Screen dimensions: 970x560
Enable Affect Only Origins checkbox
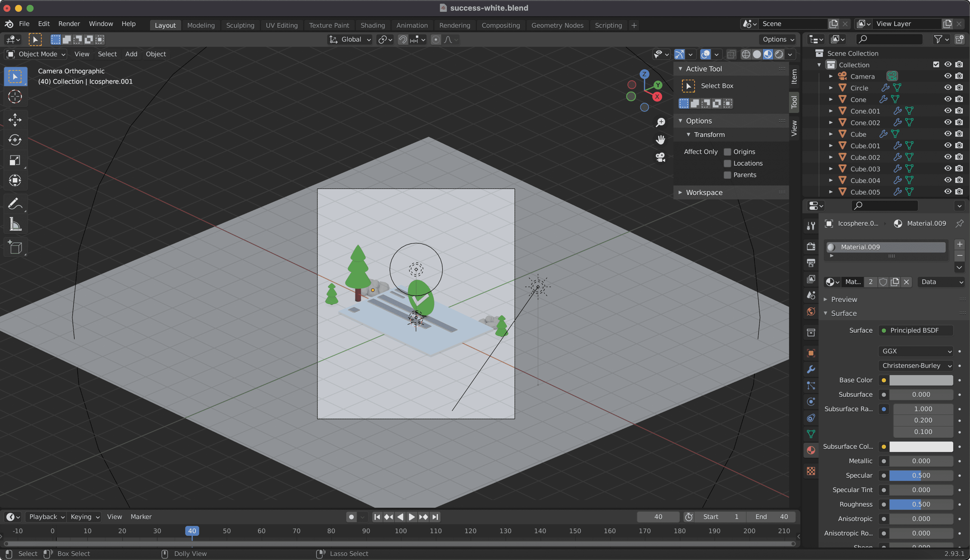(727, 152)
